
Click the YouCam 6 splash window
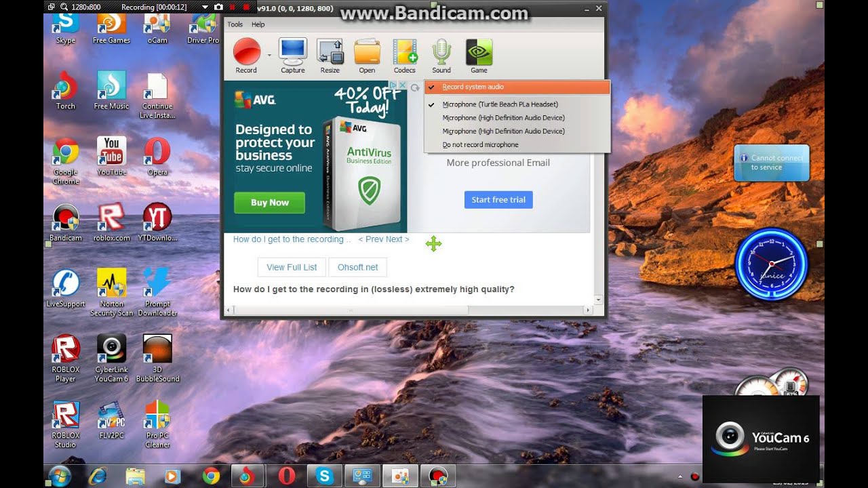click(x=761, y=439)
